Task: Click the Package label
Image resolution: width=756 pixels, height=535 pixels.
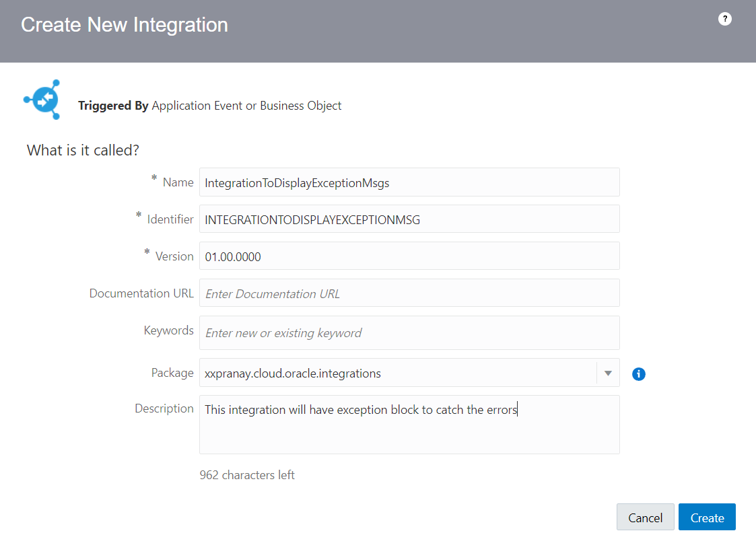Action: click(x=172, y=373)
